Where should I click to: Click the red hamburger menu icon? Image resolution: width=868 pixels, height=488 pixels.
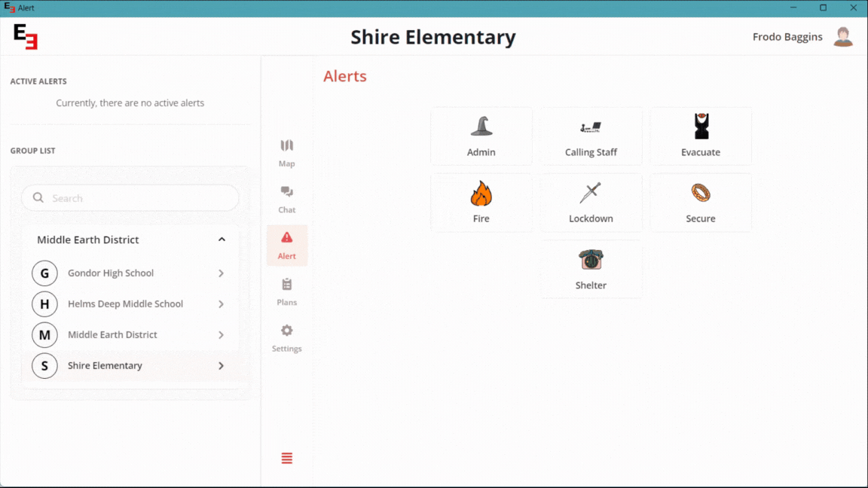[287, 459]
